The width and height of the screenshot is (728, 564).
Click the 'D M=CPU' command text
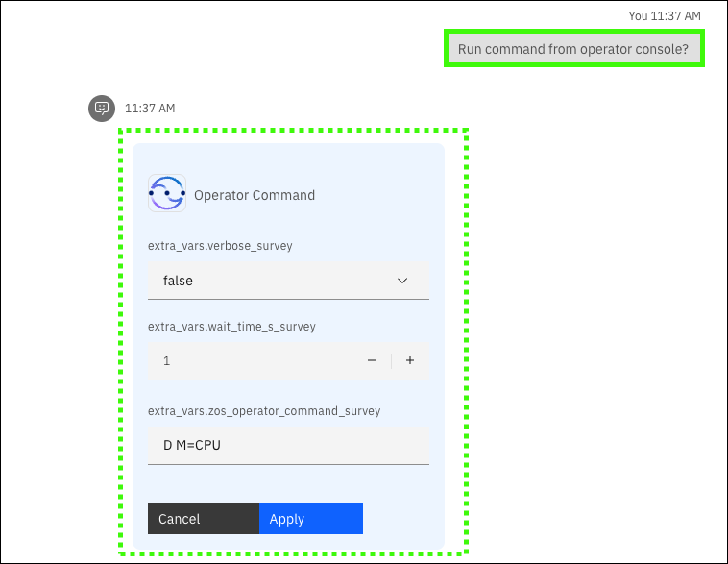(x=192, y=446)
